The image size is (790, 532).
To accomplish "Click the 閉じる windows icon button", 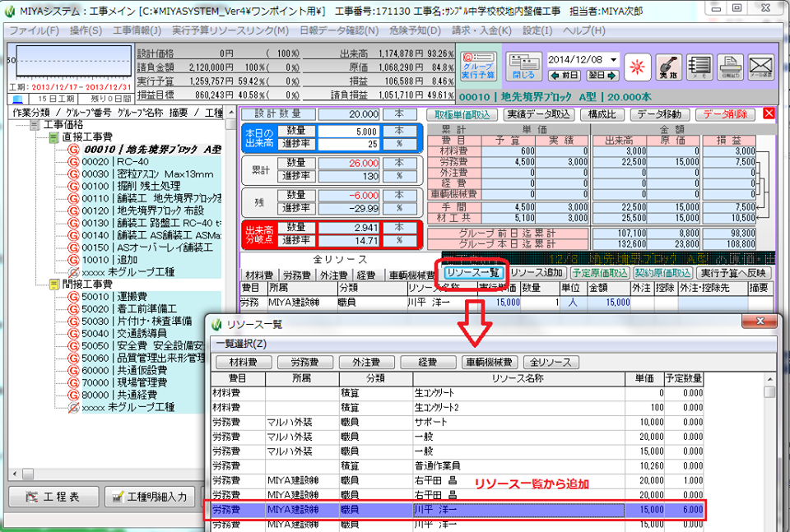I will coord(523,67).
